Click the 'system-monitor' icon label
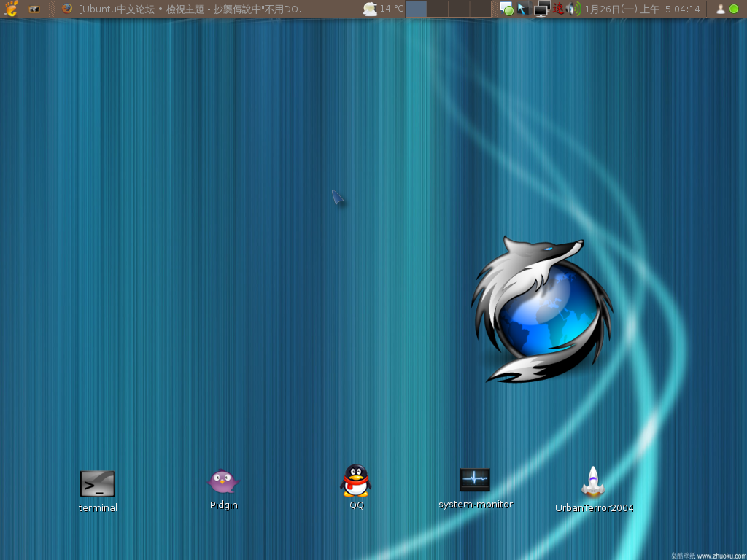Screen dimensions: 747x560 pos(476,505)
